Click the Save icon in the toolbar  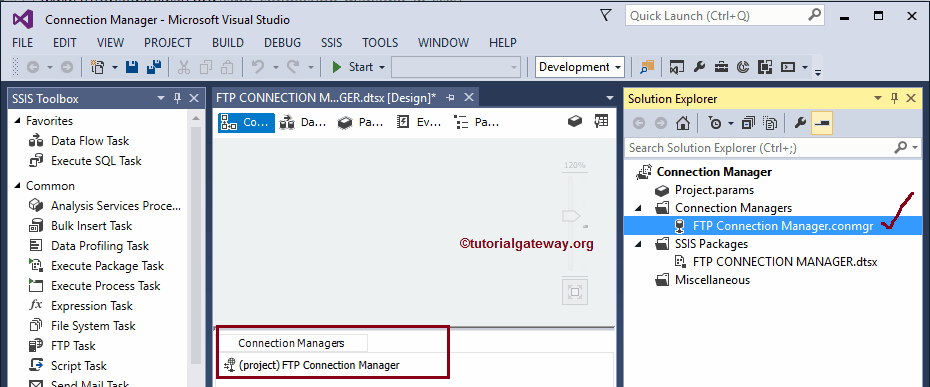[132, 67]
